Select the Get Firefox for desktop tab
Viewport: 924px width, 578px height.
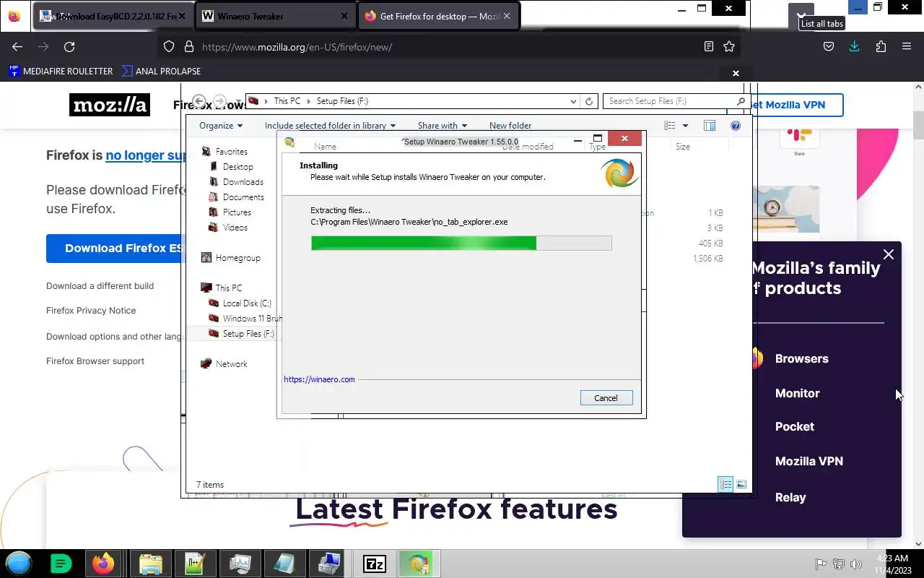439,16
